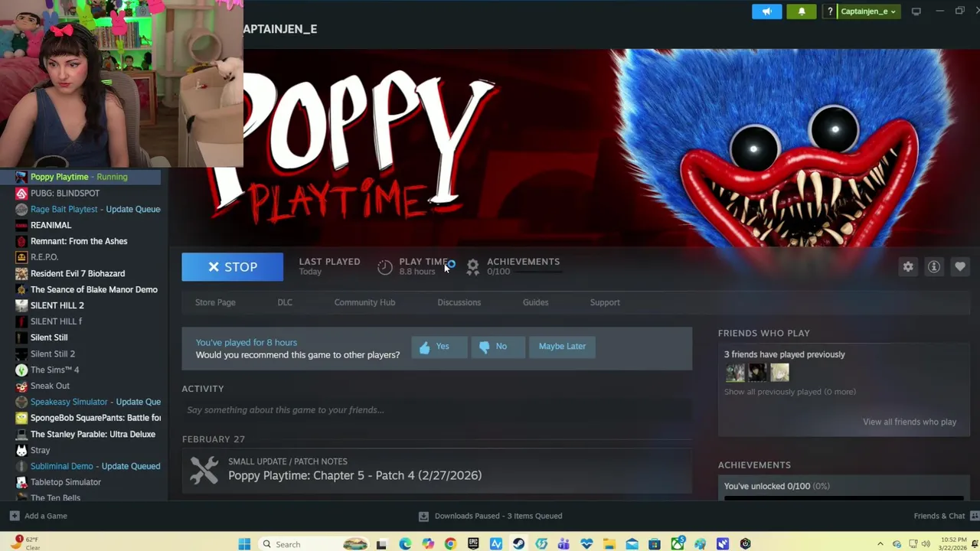This screenshot has width=980, height=551.
Task: Expand the system tray hidden icons chevron
Action: (x=880, y=544)
